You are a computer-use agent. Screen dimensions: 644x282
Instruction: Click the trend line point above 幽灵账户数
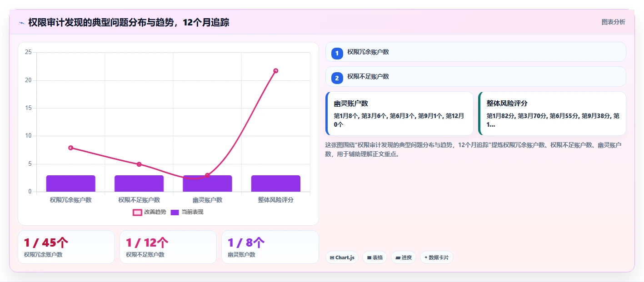pos(207,175)
